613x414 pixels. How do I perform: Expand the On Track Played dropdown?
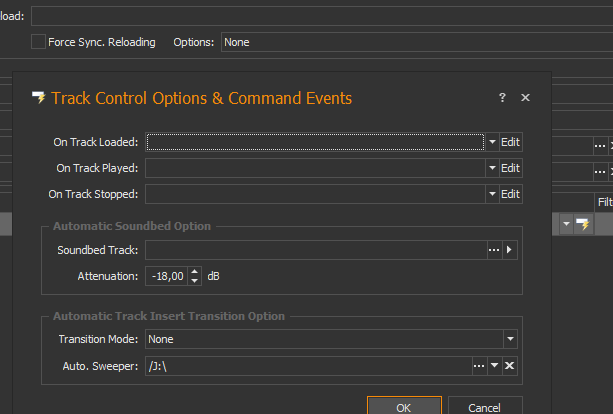coord(492,168)
